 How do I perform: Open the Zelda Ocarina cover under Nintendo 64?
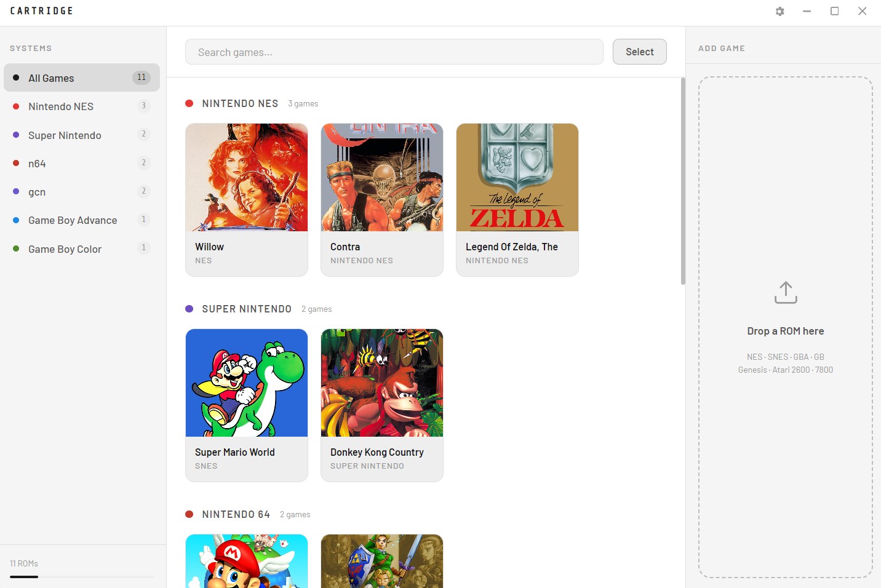tap(382, 561)
